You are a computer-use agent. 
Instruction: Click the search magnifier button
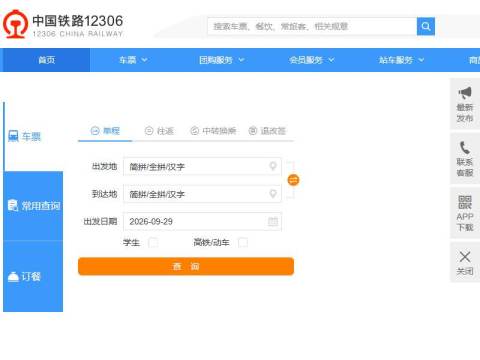click(426, 26)
